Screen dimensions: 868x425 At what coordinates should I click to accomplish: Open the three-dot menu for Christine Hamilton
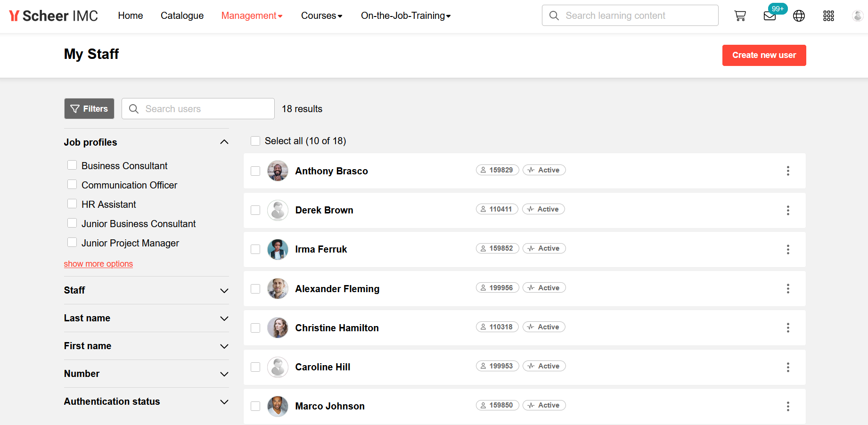[x=788, y=327]
